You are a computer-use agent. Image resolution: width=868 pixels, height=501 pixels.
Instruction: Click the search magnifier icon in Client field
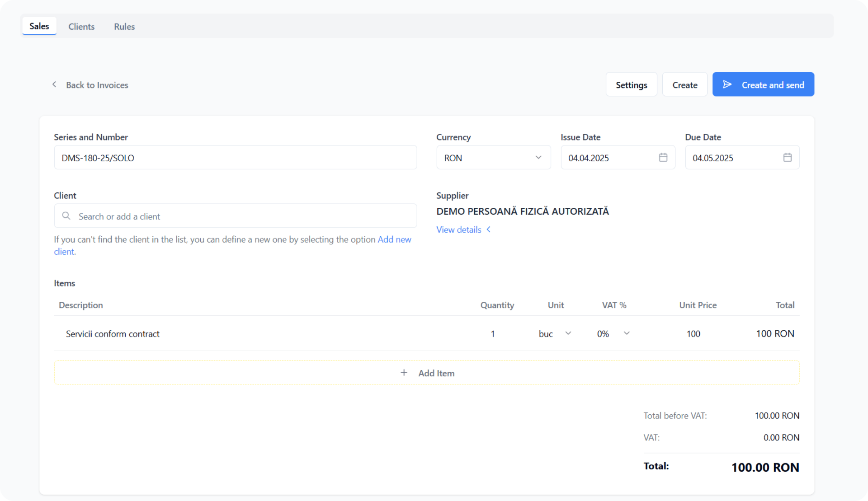pos(66,216)
